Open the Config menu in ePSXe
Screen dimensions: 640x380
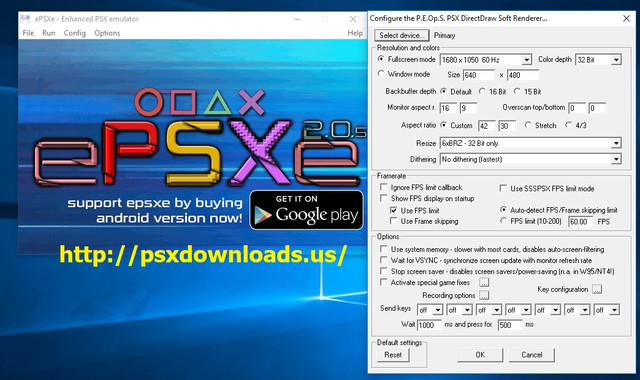click(75, 33)
